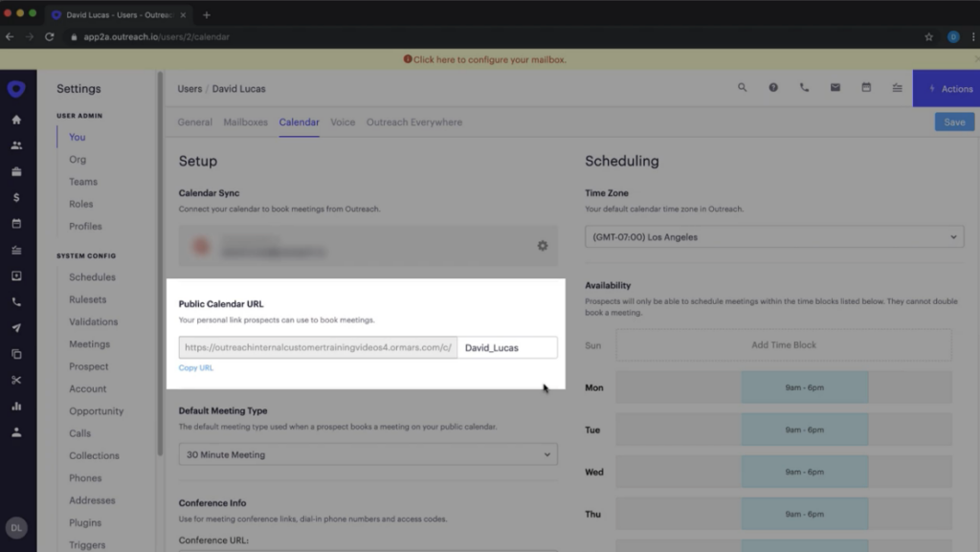Screen dimensions: 980x552
Task: Open the Calls phone icon in sidebar
Action: pyautogui.click(x=16, y=301)
